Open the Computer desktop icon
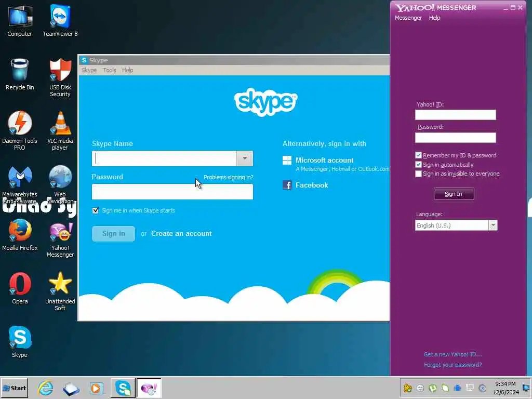The image size is (532, 399). tap(20, 20)
